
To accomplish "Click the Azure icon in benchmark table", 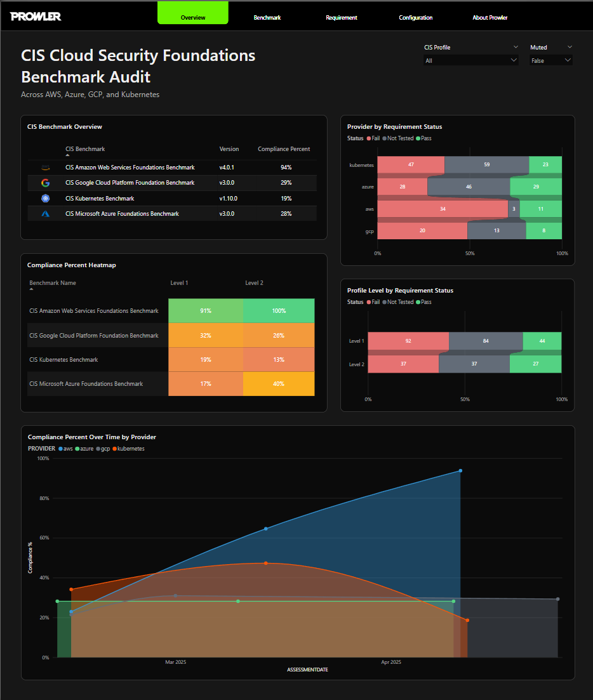I will coord(45,214).
